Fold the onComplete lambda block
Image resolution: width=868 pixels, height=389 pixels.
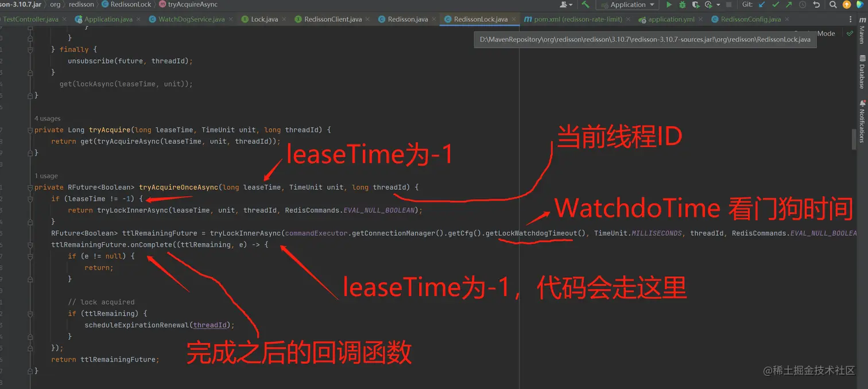pyautogui.click(x=29, y=245)
